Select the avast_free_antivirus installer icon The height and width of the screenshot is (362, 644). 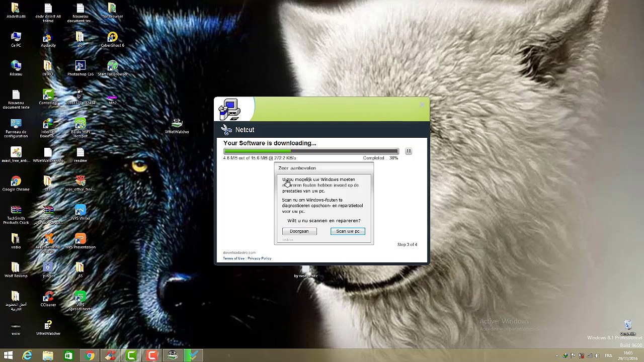[16, 155]
